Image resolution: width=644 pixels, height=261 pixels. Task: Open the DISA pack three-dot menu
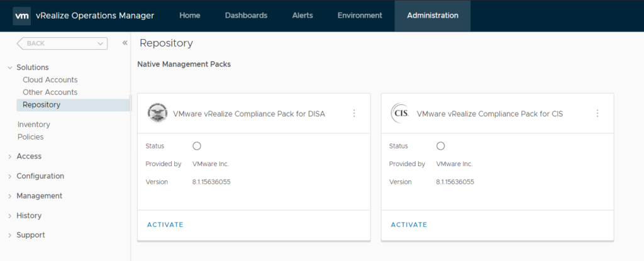click(354, 113)
